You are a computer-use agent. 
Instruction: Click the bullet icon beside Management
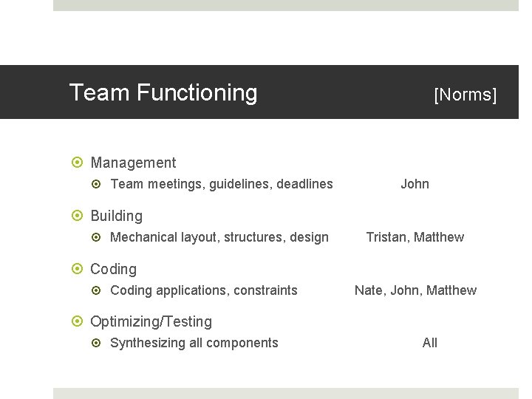tap(78, 163)
